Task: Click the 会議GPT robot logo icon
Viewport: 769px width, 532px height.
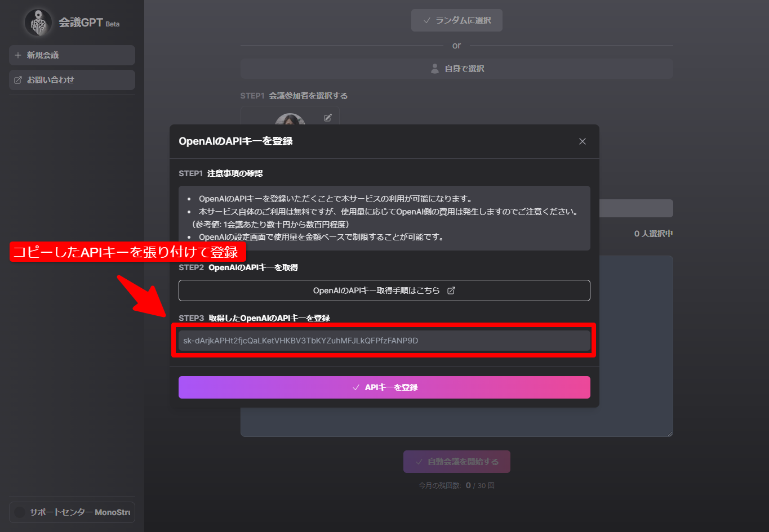Action: pyautogui.click(x=37, y=21)
